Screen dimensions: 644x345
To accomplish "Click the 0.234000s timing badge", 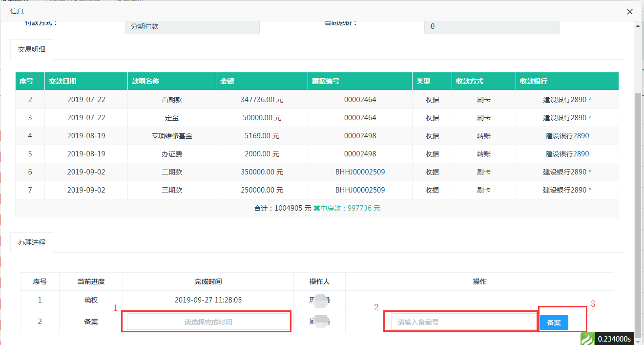I will click(x=615, y=339).
